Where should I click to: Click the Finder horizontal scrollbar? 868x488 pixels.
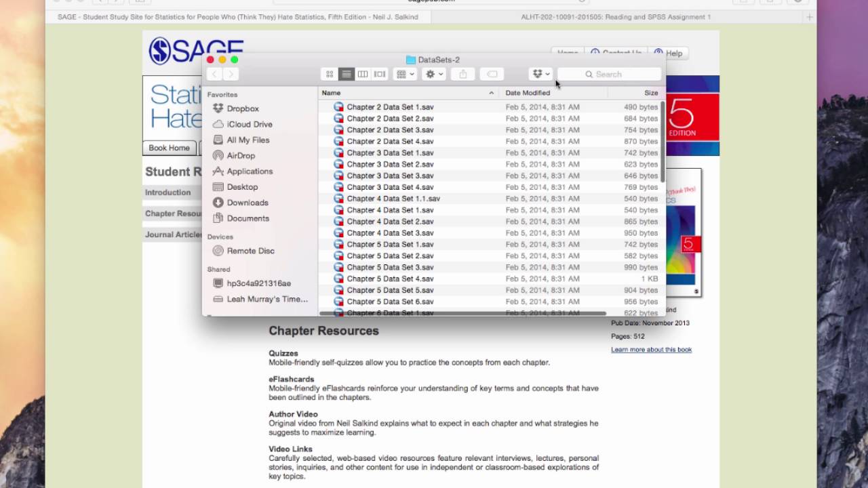(462, 313)
